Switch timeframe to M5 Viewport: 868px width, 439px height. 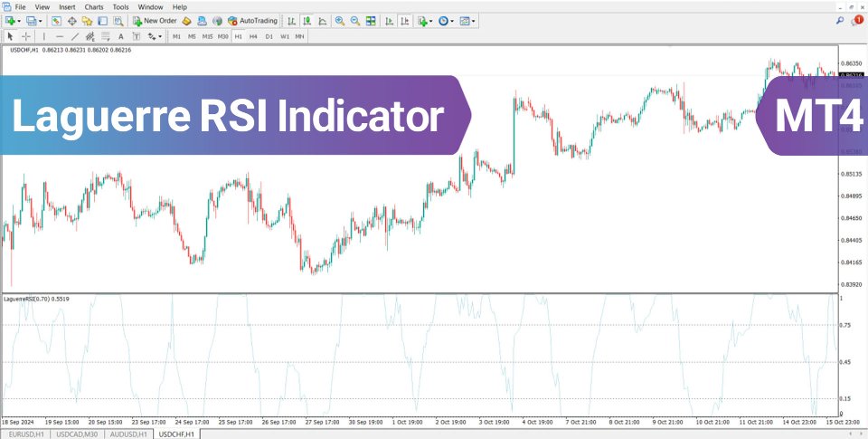pyautogui.click(x=192, y=36)
